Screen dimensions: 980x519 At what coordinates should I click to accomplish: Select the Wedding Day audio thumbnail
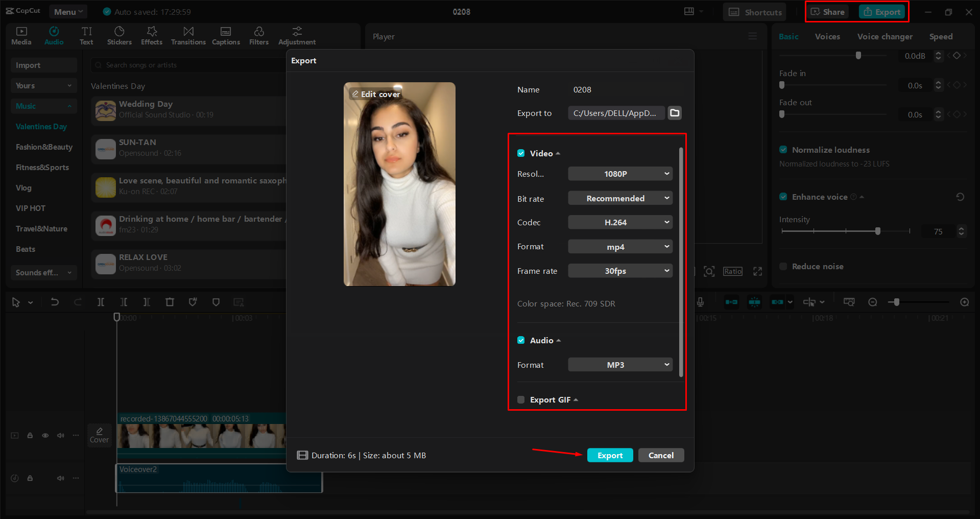click(105, 110)
